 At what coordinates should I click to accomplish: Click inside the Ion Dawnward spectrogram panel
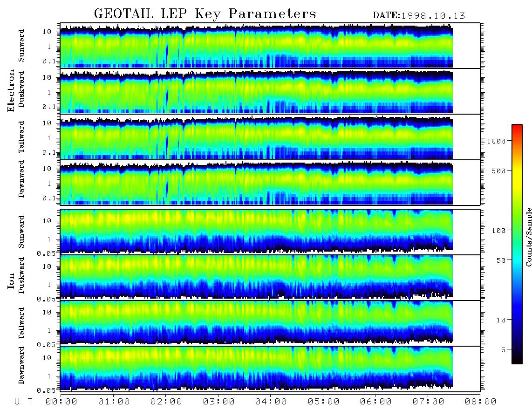(270, 369)
